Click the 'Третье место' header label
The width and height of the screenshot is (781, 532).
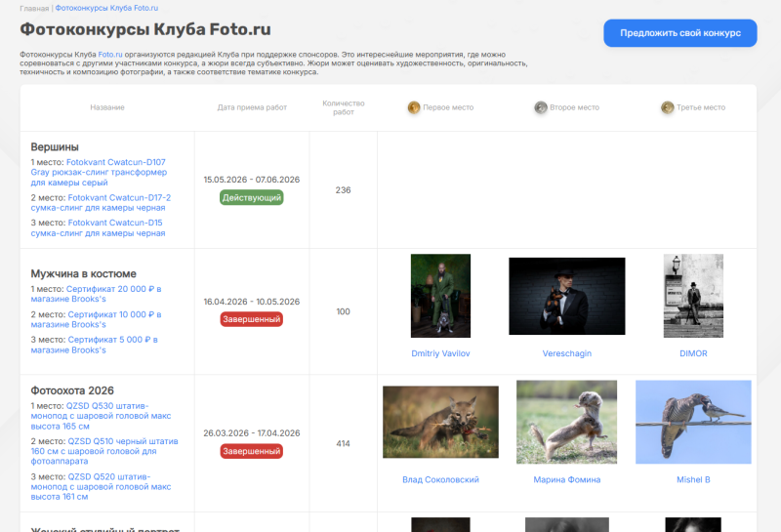point(701,107)
